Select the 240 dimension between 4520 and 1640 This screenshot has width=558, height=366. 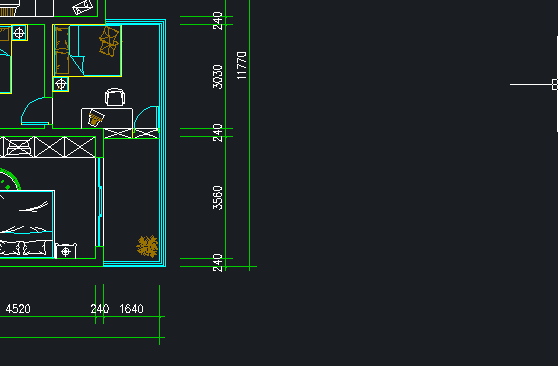[x=100, y=309]
